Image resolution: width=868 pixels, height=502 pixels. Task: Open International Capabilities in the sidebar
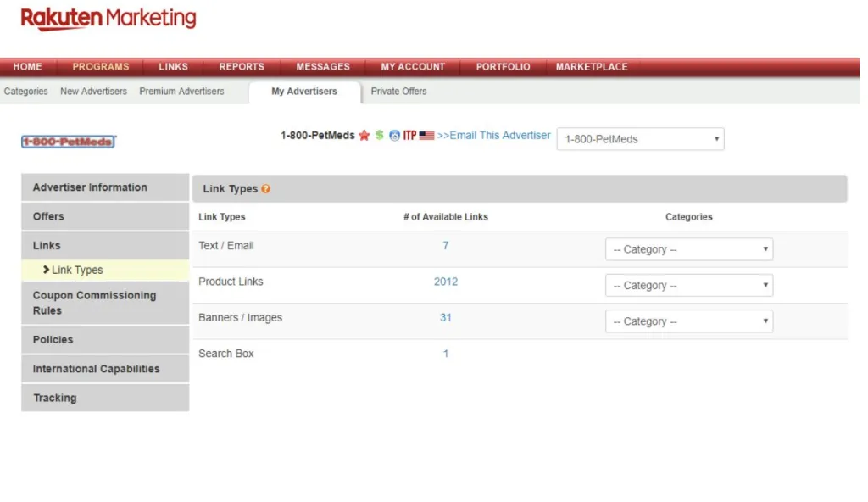[x=105, y=369]
